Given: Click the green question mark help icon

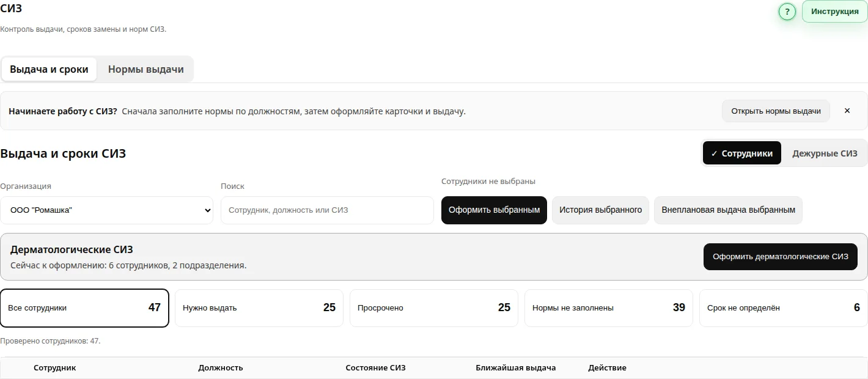Looking at the screenshot, I should point(787,12).
